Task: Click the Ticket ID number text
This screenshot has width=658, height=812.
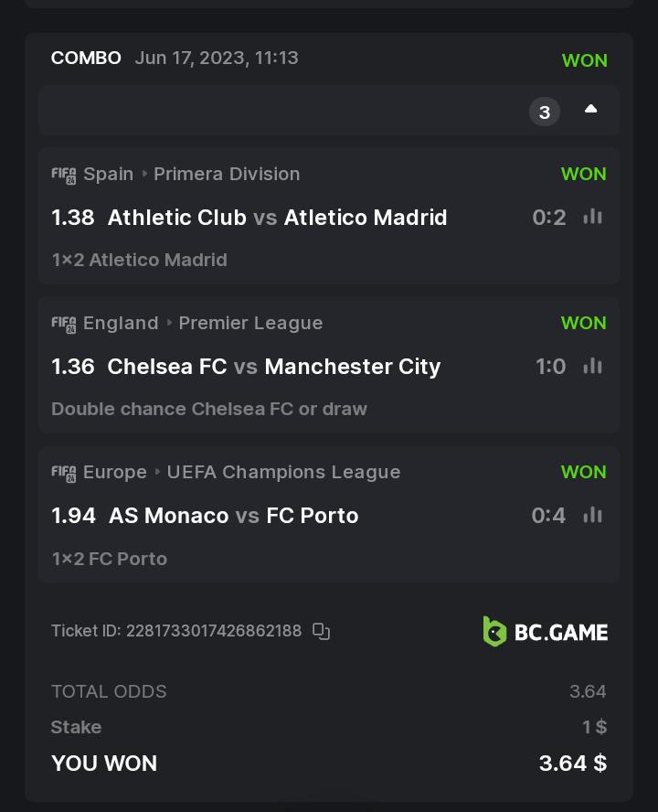Action: click(214, 631)
